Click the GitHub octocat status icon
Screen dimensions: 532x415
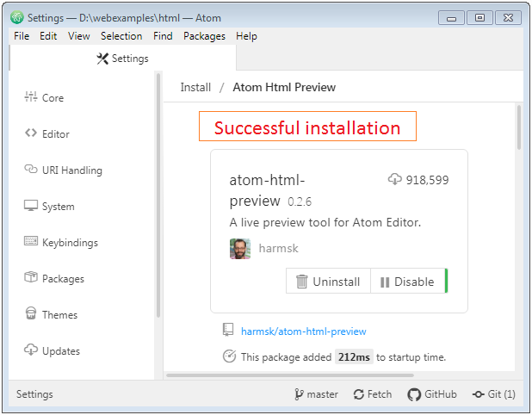(x=414, y=394)
